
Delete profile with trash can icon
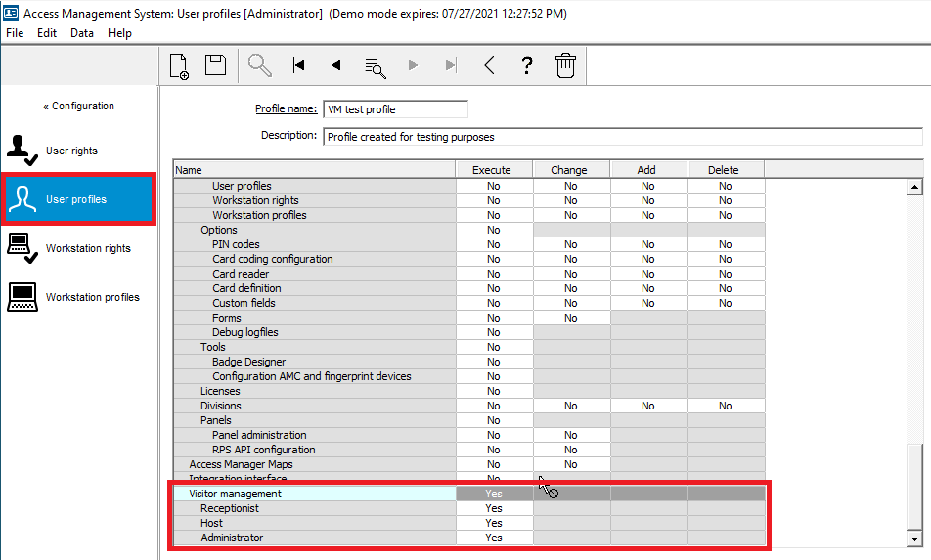pos(565,65)
